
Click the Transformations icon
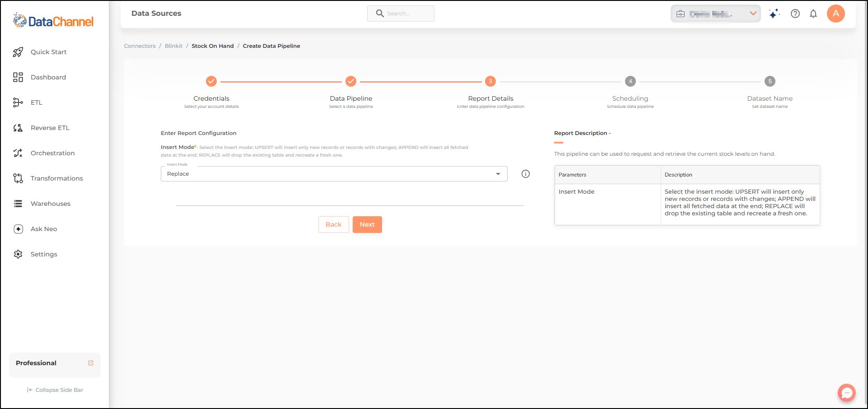tap(18, 178)
